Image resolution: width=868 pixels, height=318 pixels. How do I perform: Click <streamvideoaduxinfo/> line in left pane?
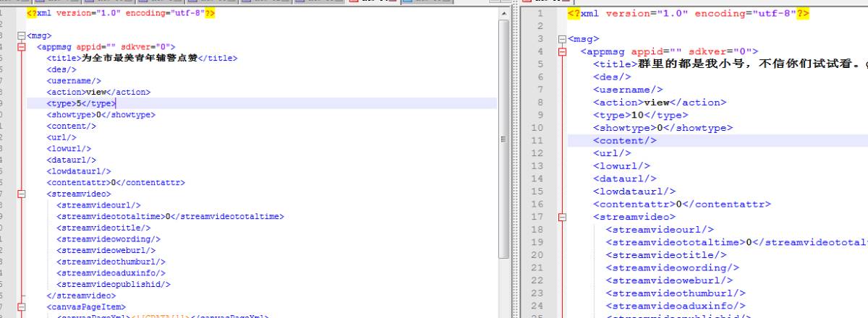coord(111,272)
